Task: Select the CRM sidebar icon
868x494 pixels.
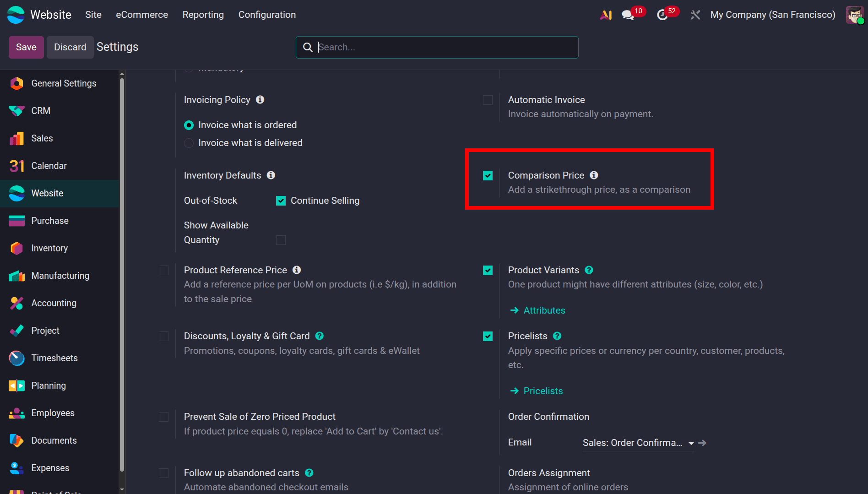Action: (x=16, y=111)
